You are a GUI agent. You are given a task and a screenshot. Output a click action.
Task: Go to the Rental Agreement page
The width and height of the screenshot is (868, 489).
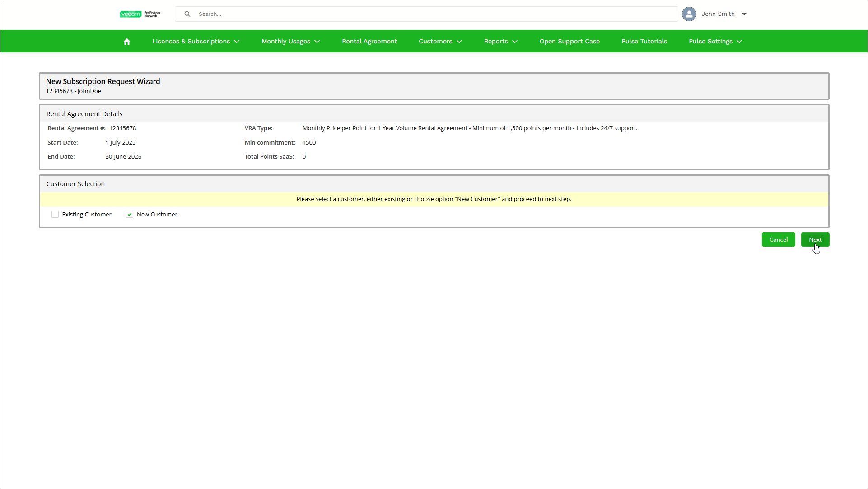point(369,41)
